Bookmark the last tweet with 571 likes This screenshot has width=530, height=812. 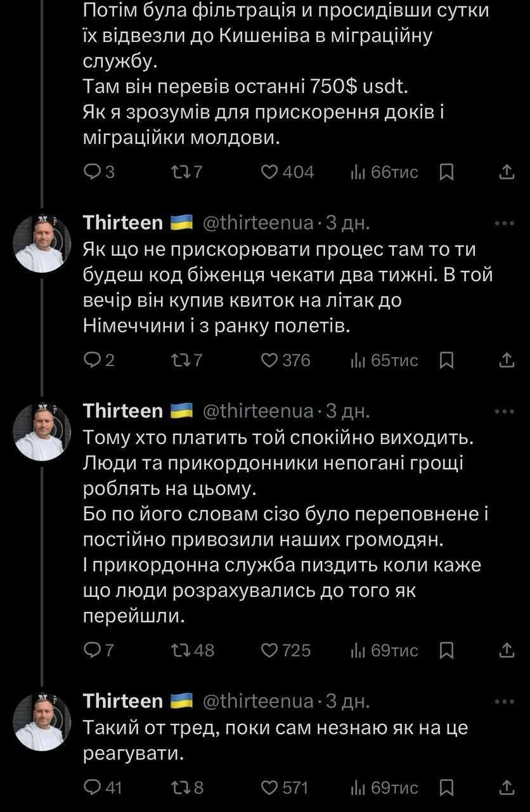pyautogui.click(x=446, y=788)
